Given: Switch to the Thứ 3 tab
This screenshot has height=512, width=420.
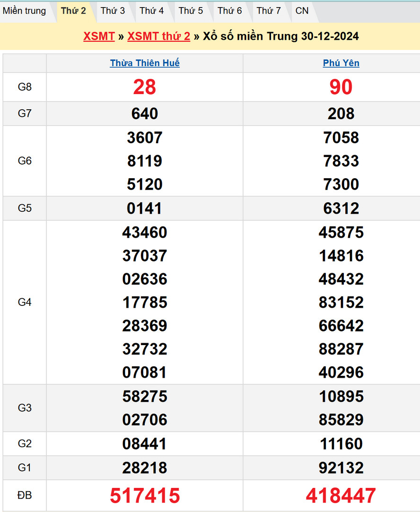Looking at the screenshot, I should [x=113, y=11].
